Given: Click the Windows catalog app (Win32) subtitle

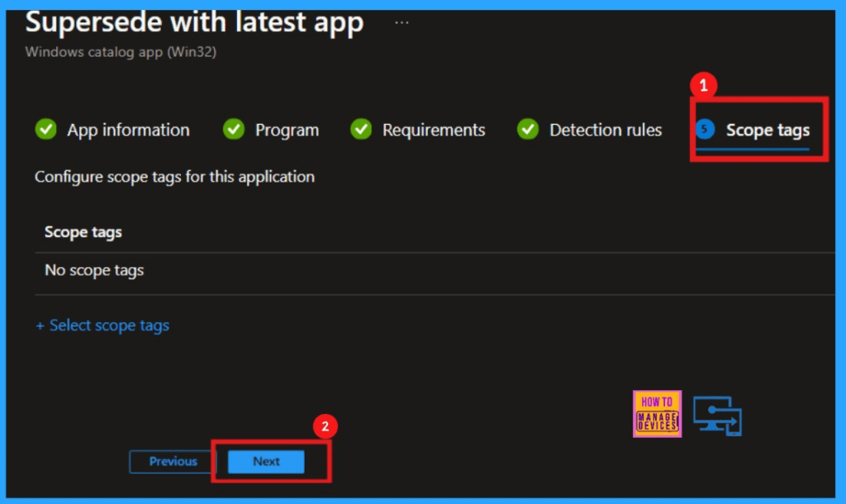Looking at the screenshot, I should (x=121, y=52).
